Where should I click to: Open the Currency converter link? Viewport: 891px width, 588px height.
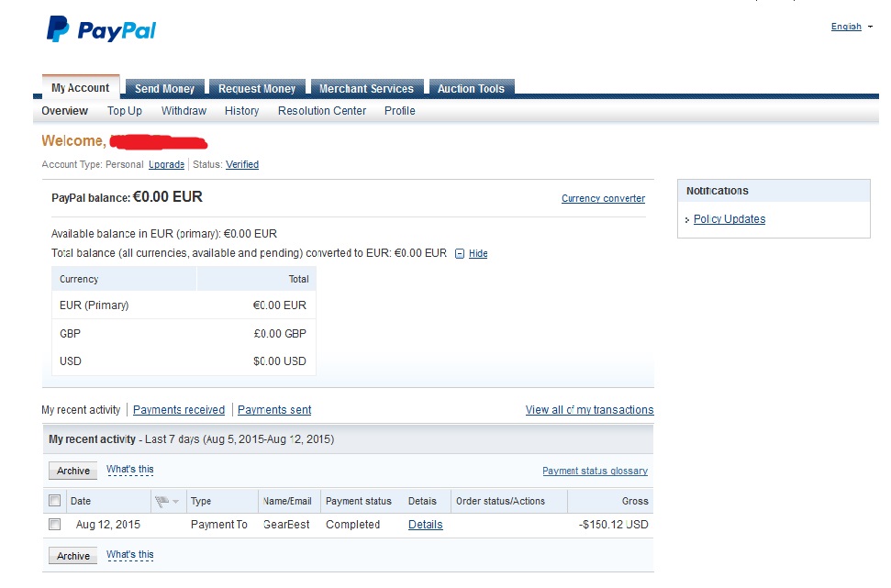[603, 198]
